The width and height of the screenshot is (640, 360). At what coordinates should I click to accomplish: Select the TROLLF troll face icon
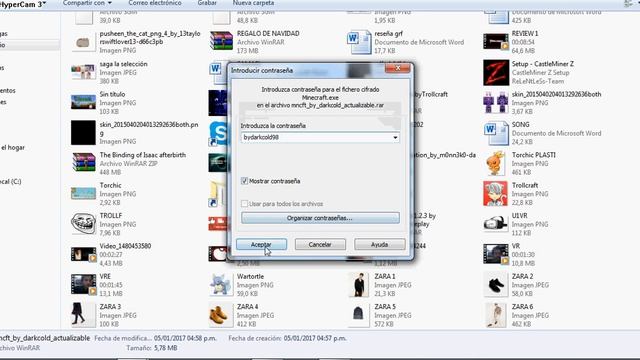point(83,223)
